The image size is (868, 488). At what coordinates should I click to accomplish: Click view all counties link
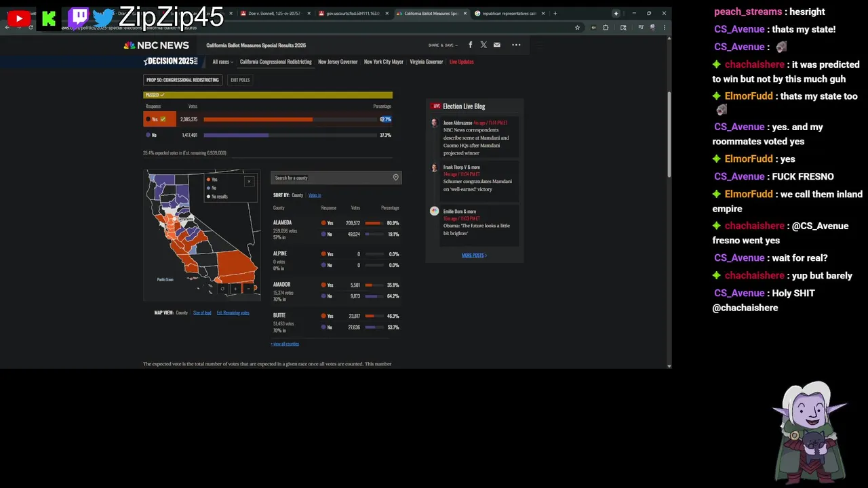click(285, 344)
